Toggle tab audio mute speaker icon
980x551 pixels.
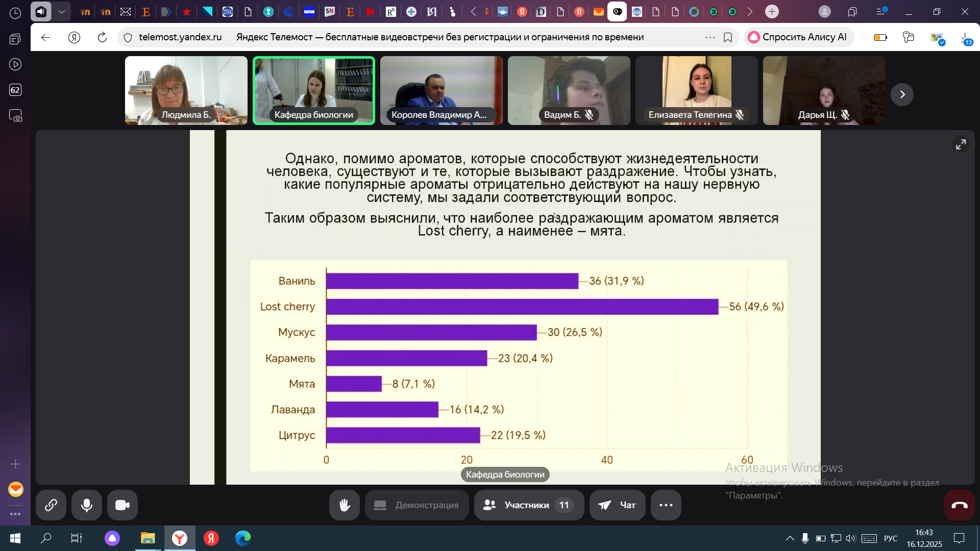click(41, 11)
